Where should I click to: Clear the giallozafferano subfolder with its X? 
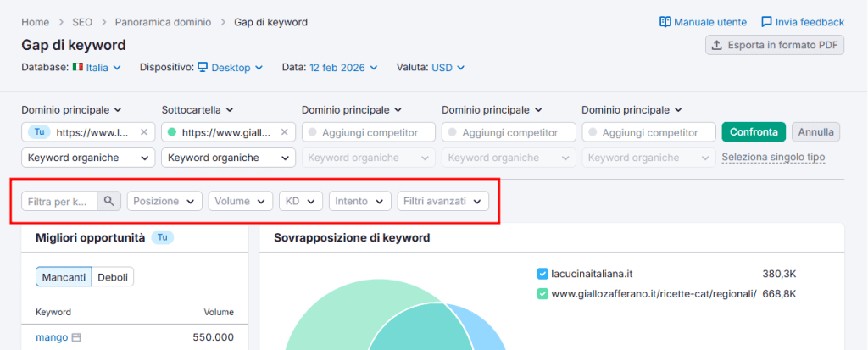coord(285,132)
